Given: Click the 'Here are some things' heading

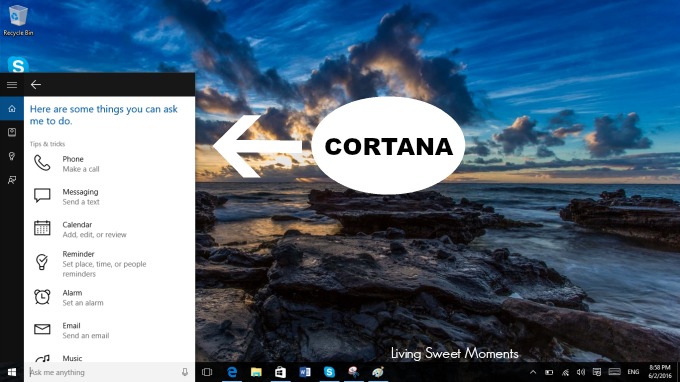Looking at the screenshot, I should (104, 115).
